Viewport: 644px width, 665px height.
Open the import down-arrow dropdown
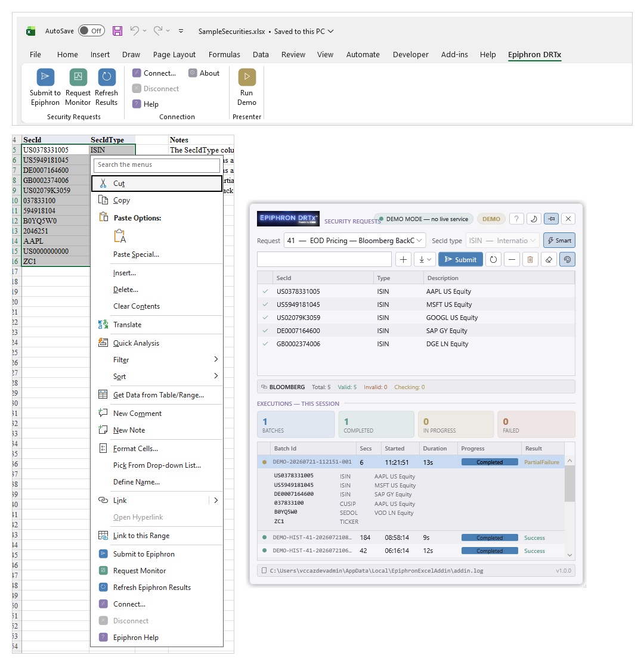pos(425,260)
